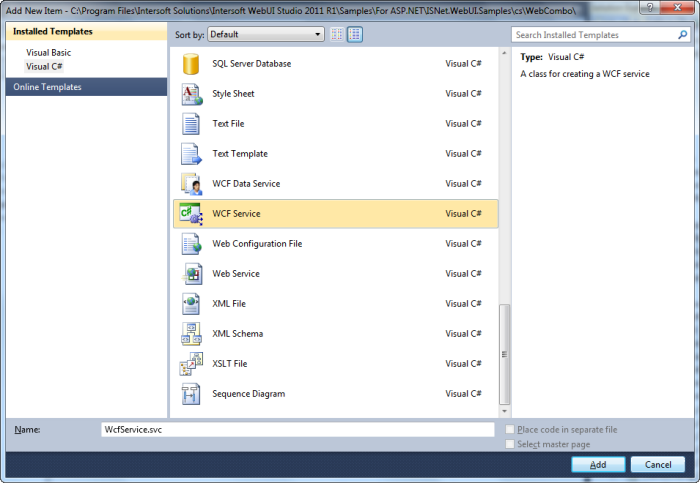This screenshot has width=700, height=483.
Task: Choose the Style Sheet template icon
Action: (x=191, y=94)
